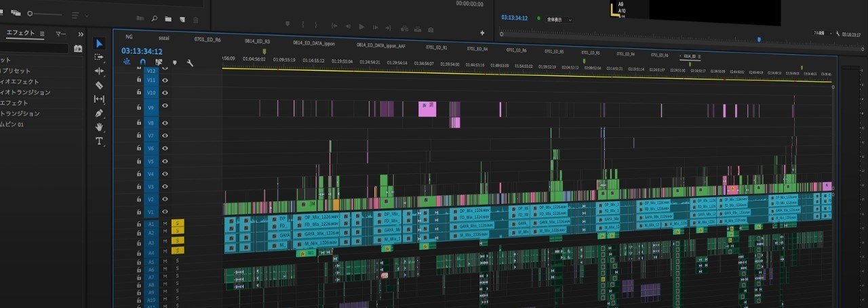This screenshot has height=308, width=868.
Task: Click trash icon in project panel
Action: click(196, 21)
